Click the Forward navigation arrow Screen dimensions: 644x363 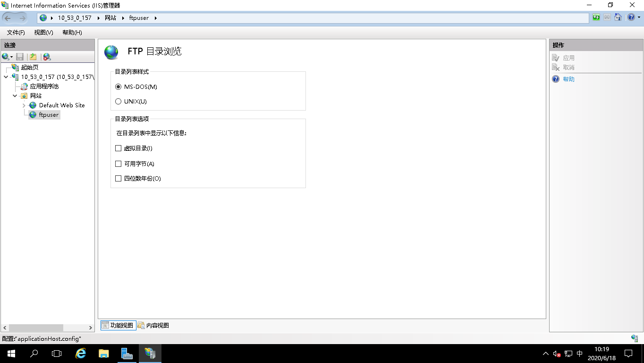click(x=22, y=18)
